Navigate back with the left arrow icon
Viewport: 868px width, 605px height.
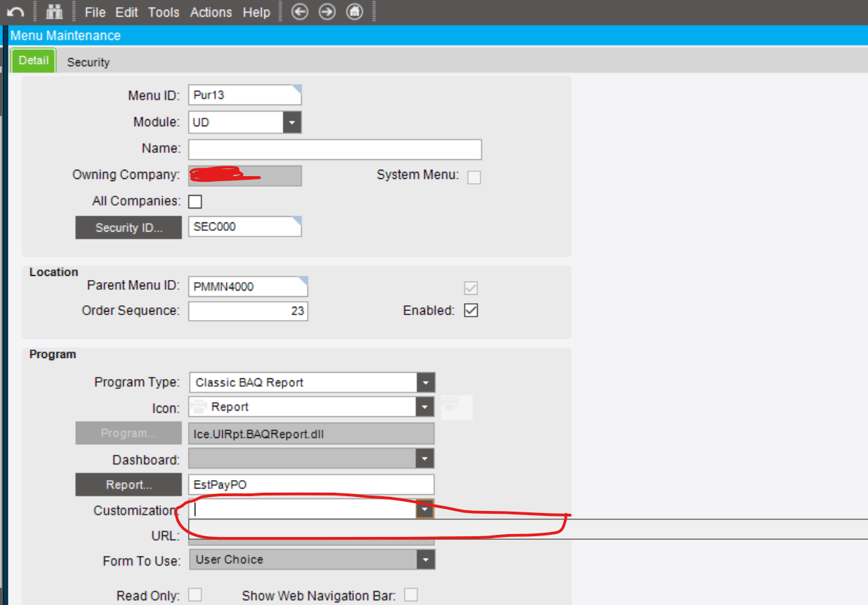tap(300, 12)
